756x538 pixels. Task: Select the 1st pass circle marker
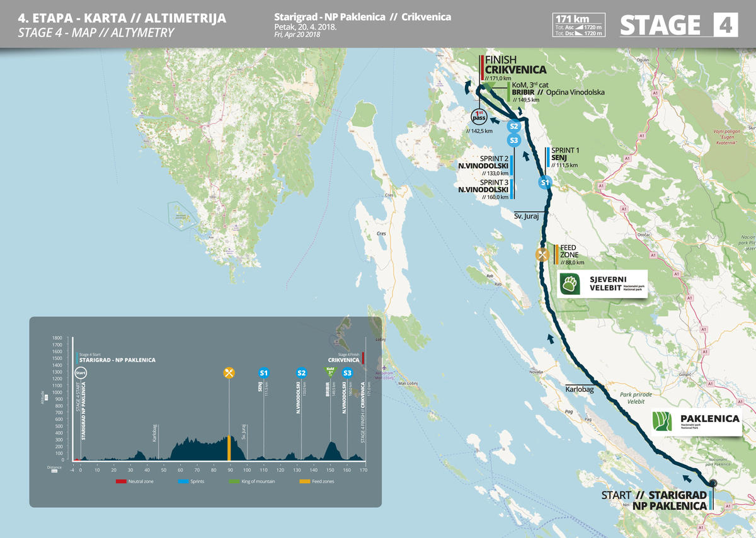479,116
